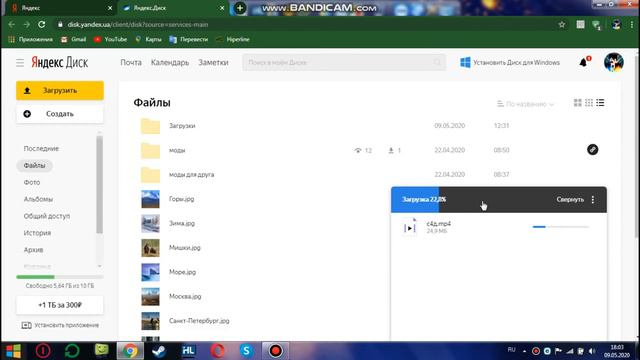The width and height of the screenshot is (640, 360).
Task: Click the c4д.mp4 video file icon
Action: [x=410, y=228]
